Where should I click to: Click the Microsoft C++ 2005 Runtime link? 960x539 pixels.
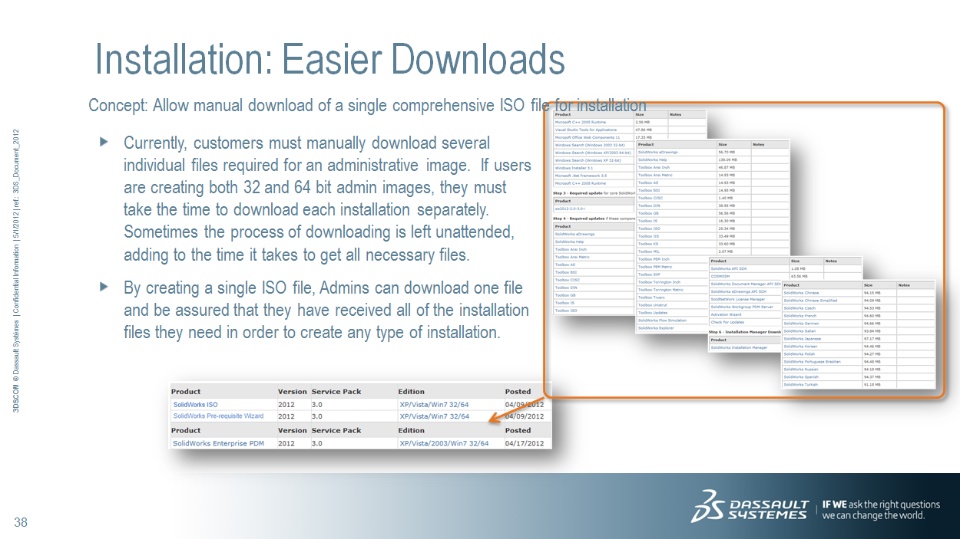(580, 122)
